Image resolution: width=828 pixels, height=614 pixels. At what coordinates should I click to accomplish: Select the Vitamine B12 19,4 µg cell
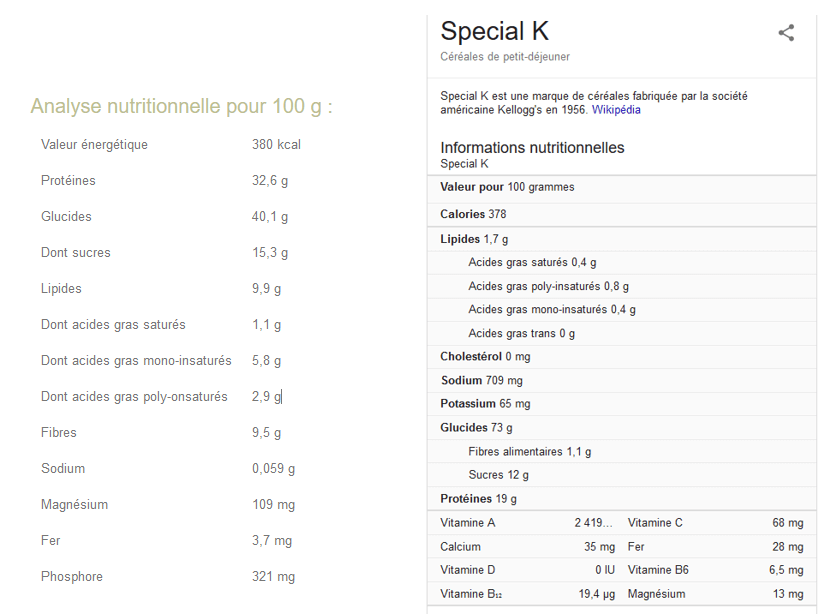pos(527,594)
